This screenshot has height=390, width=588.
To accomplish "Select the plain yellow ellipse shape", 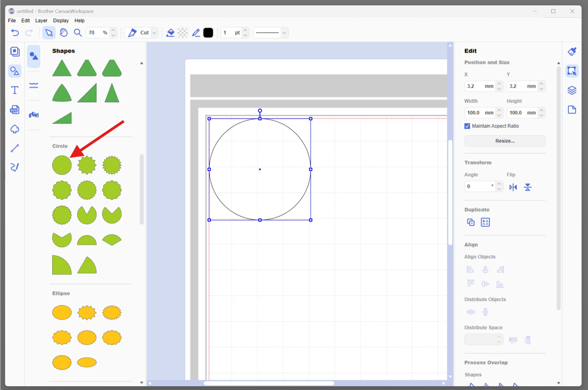I will click(x=62, y=312).
